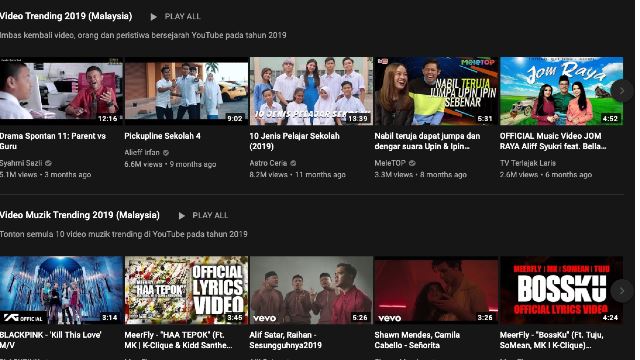
Task: Open Syahmi Sazli channel
Action: 21,163
